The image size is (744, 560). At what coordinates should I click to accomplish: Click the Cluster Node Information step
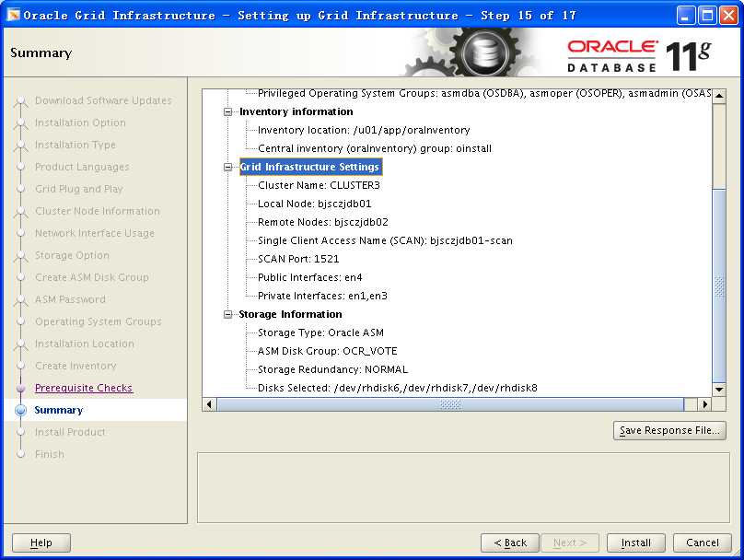click(98, 211)
